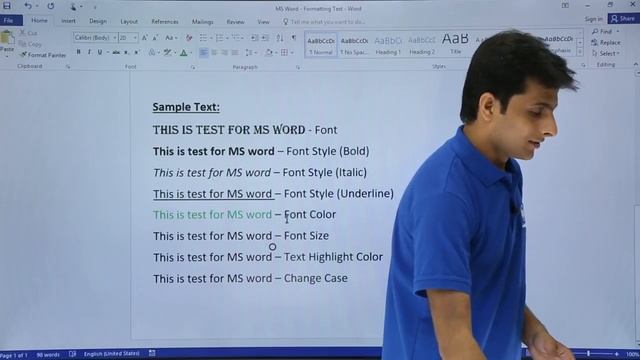Image resolution: width=640 pixels, height=360 pixels.
Task: Clear all formatting eraser icon
Action: (x=189, y=38)
